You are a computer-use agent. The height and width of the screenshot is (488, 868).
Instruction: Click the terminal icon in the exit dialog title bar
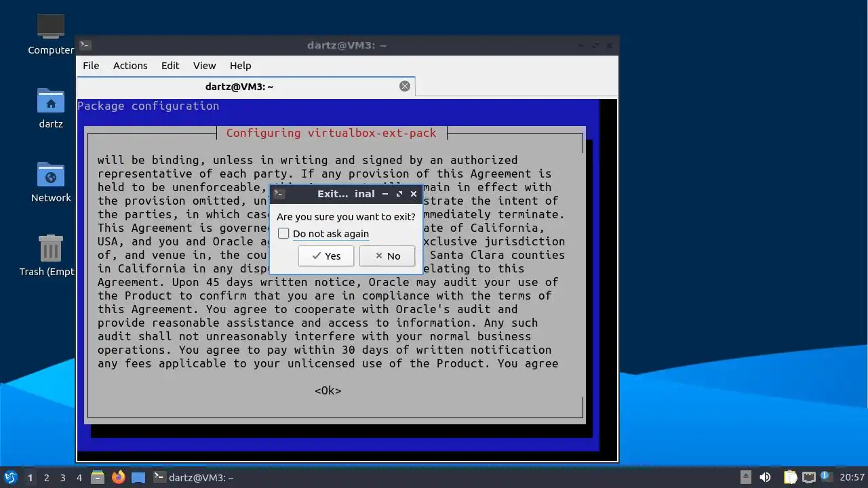click(x=279, y=193)
